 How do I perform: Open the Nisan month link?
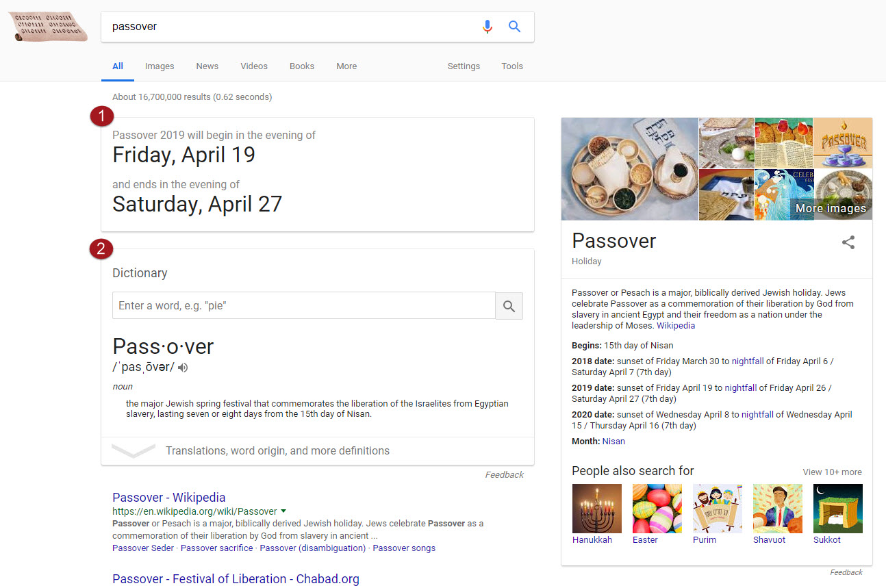click(x=613, y=442)
